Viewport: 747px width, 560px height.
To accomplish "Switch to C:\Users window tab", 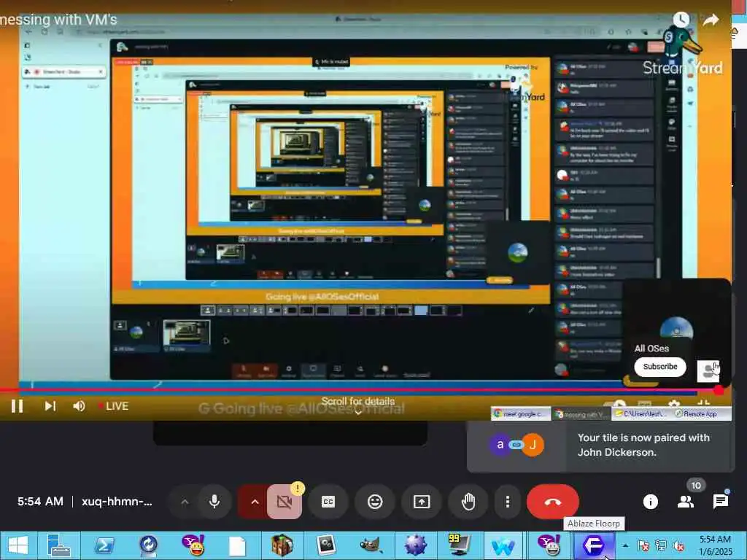I will tap(641, 414).
